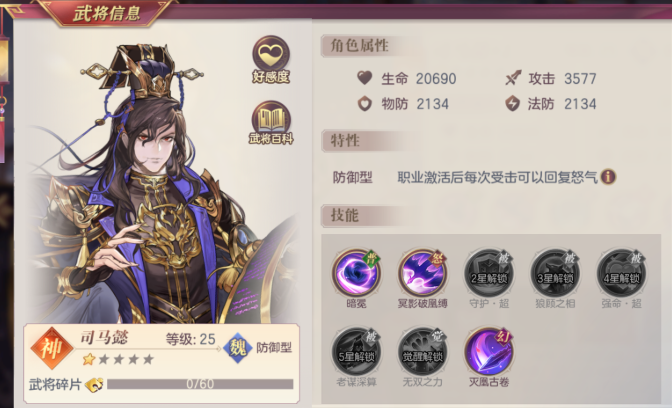Click the 武将碎片 fragment icon
672x408 pixels.
click(94, 384)
